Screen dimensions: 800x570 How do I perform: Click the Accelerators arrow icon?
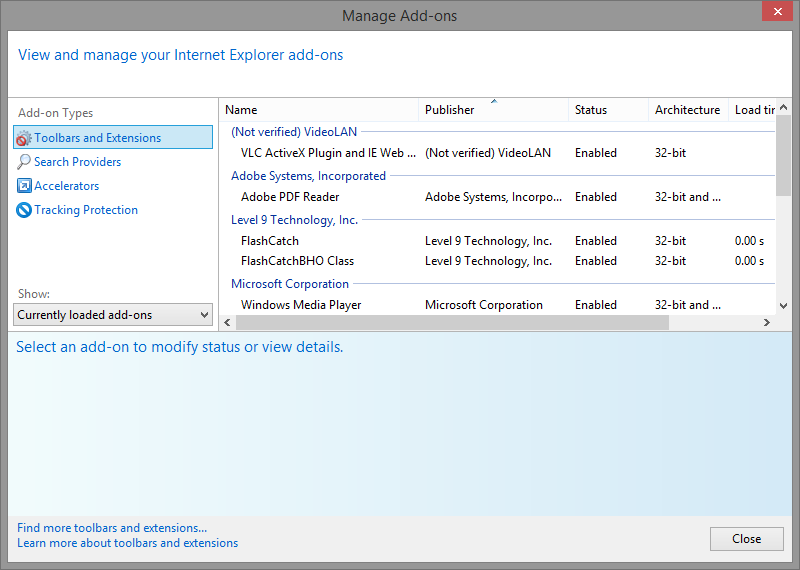[x=24, y=186]
